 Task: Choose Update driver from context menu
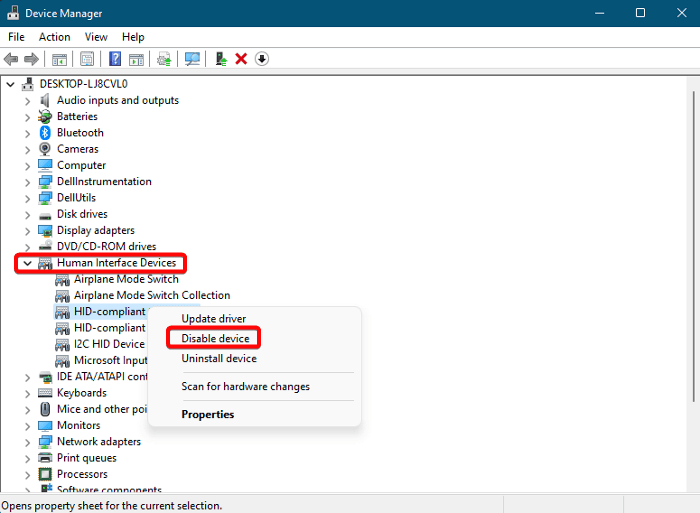pyautogui.click(x=214, y=319)
